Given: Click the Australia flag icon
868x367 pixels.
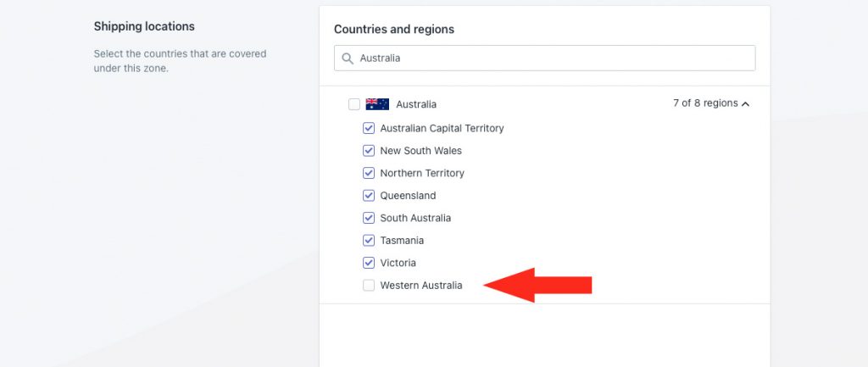Looking at the screenshot, I should [x=377, y=104].
